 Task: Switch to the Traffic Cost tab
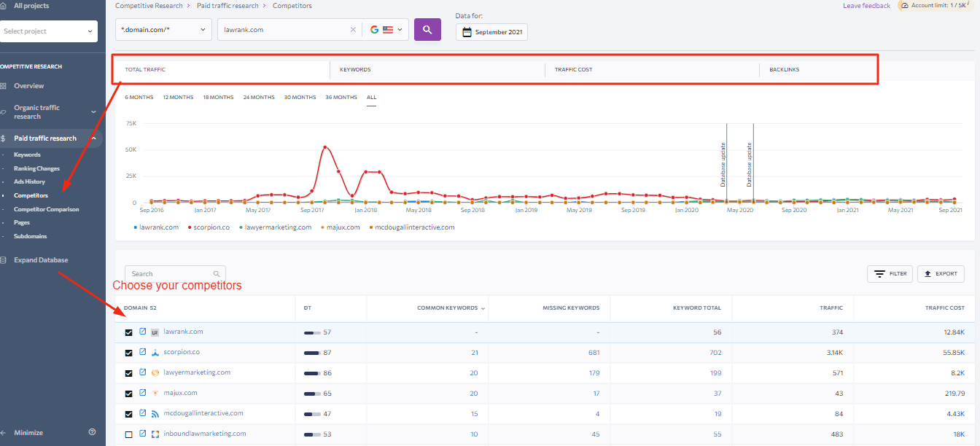[573, 70]
